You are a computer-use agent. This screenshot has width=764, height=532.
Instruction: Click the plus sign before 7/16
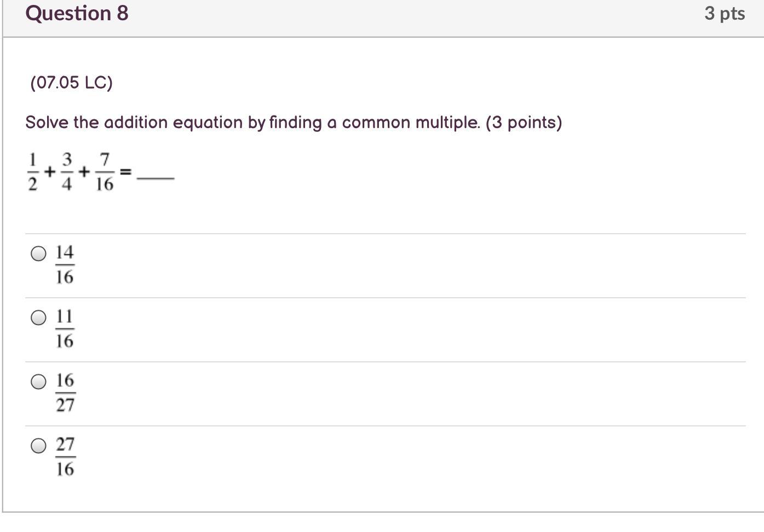(x=84, y=172)
